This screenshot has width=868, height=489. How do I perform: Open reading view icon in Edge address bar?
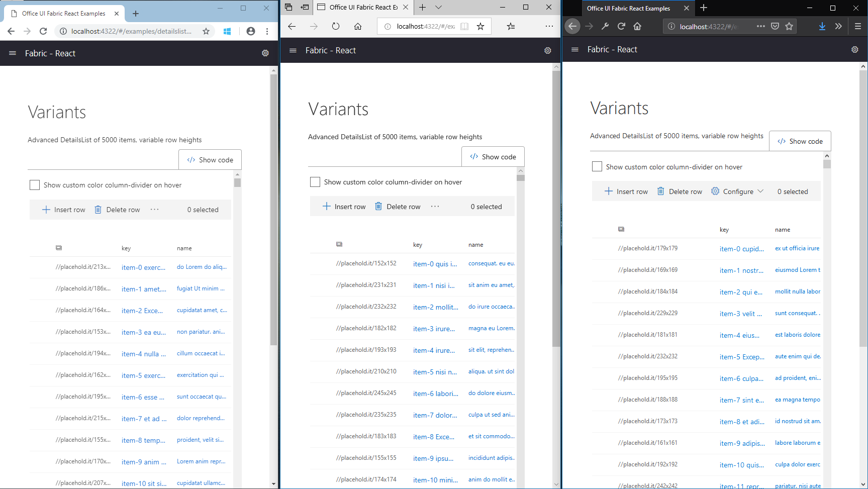(464, 26)
